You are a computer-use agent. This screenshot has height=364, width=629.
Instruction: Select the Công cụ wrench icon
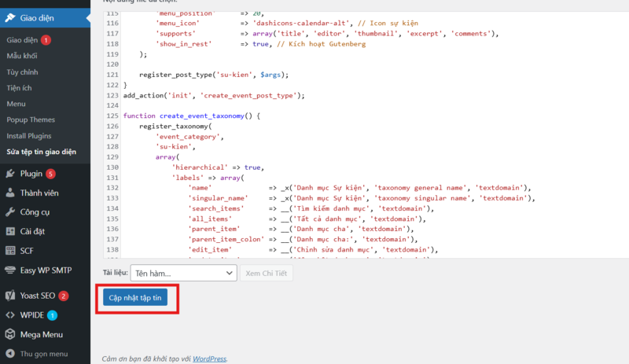click(x=10, y=212)
